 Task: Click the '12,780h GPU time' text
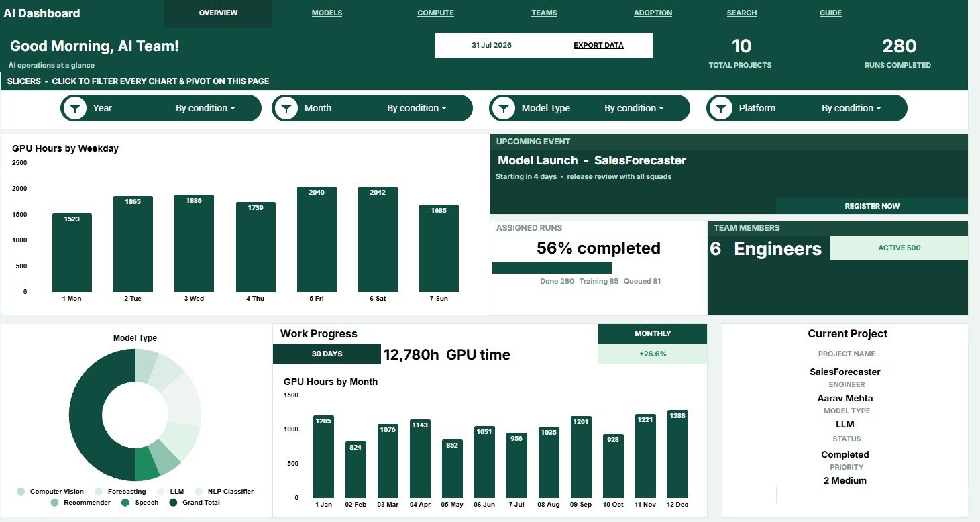[x=447, y=355]
